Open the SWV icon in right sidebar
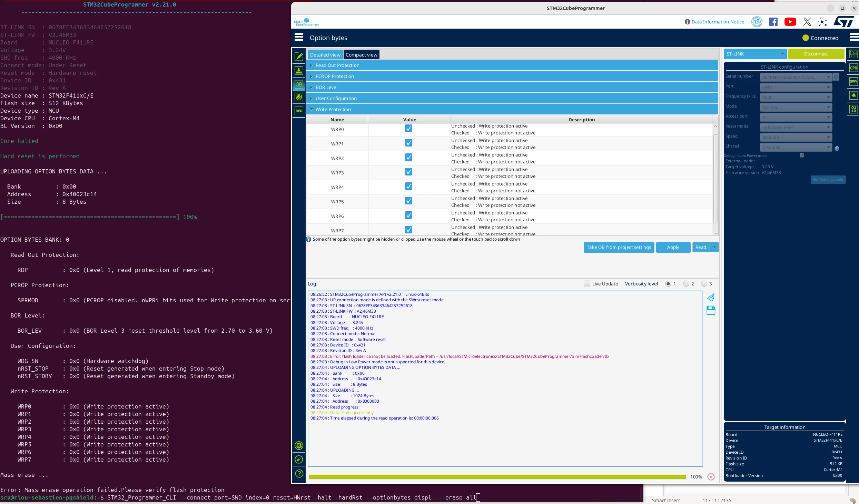 (853, 81)
